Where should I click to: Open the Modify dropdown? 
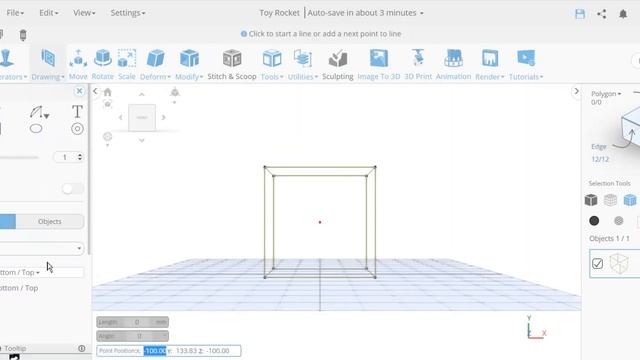pyautogui.click(x=189, y=64)
